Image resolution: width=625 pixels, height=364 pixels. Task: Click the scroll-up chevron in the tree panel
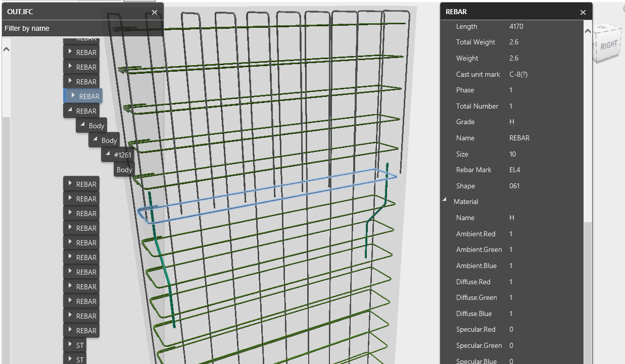(5, 48)
